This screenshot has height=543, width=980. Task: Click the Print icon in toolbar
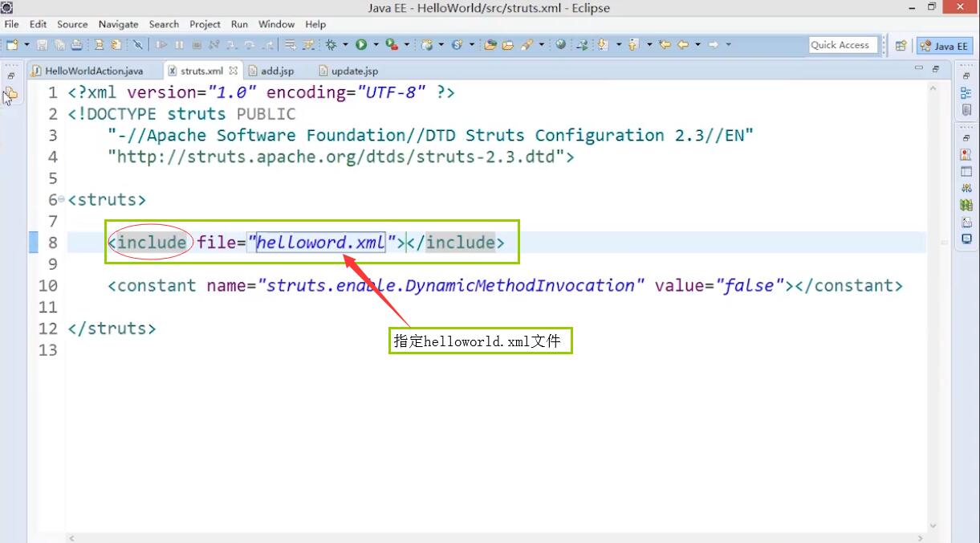pos(76,45)
